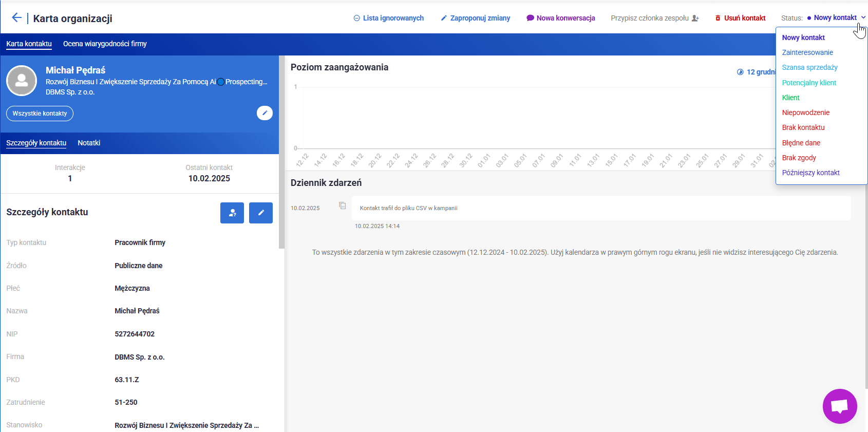Click Wszystkie kontakty button
The height and width of the screenshot is (432, 868).
click(x=40, y=114)
